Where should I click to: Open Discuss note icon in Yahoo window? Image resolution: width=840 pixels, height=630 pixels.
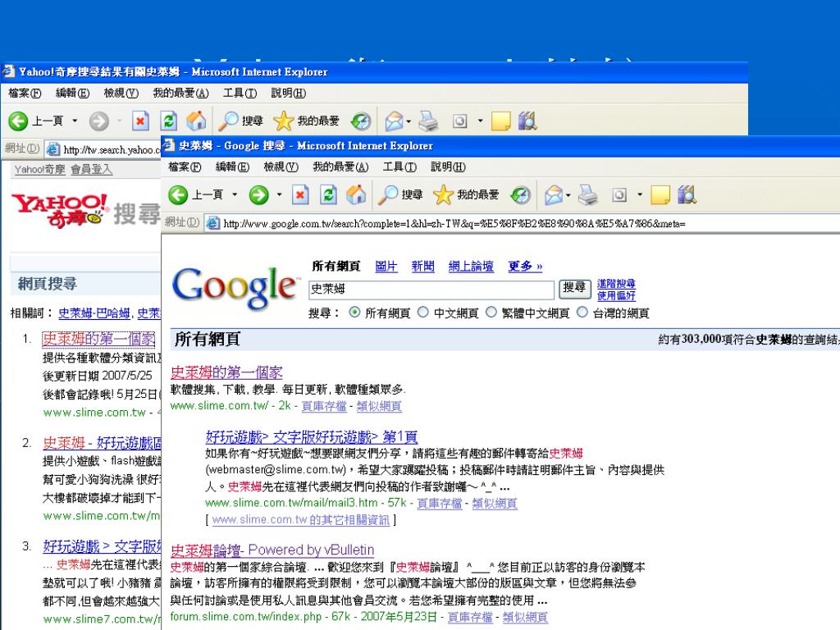coord(500,121)
